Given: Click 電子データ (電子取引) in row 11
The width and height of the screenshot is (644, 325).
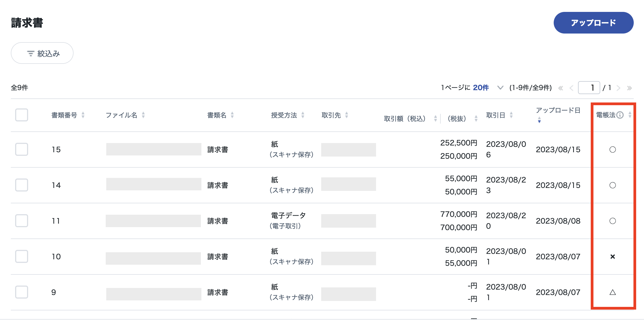Looking at the screenshot, I should (288, 221).
